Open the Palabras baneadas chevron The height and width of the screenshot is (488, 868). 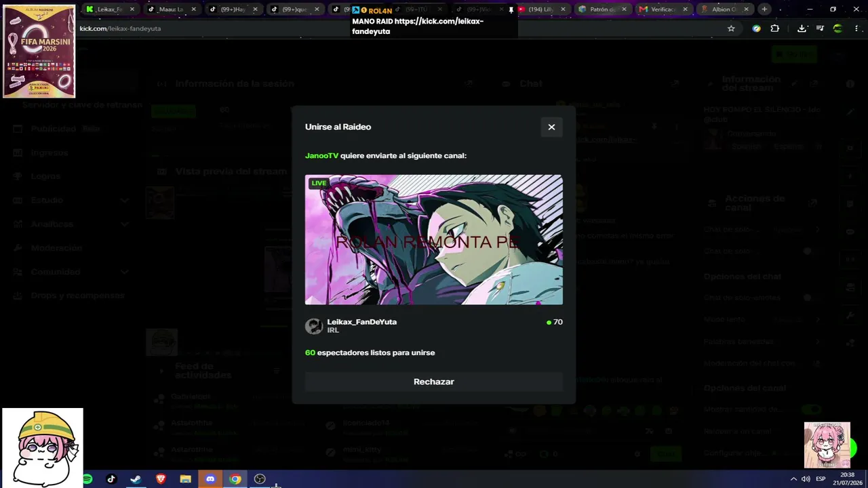[x=817, y=341]
